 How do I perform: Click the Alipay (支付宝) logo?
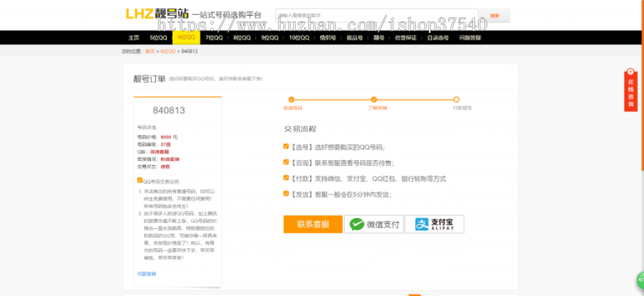(434, 225)
